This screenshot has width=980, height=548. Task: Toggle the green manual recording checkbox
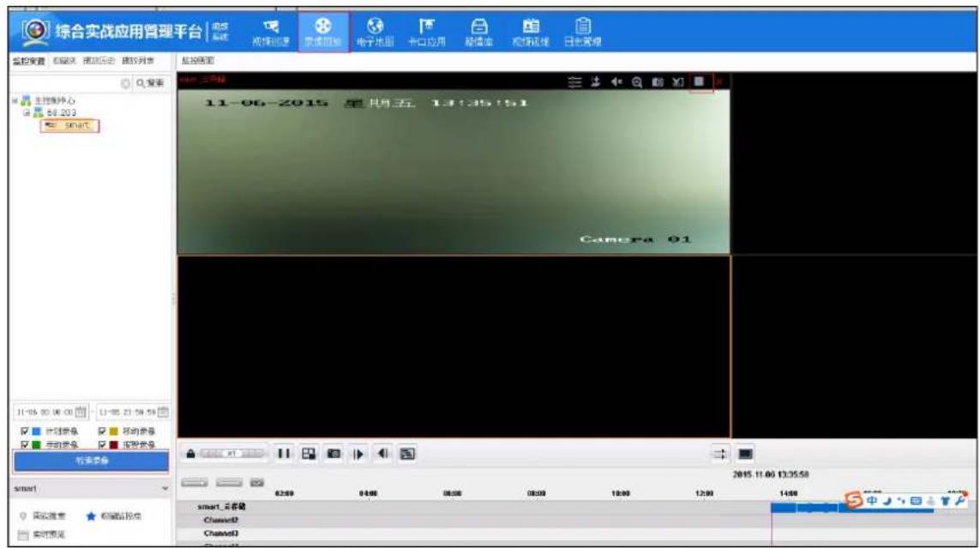pos(25,445)
